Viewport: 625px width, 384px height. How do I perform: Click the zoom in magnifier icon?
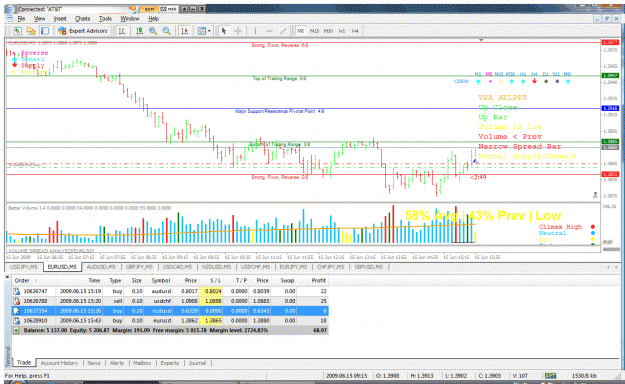(153, 31)
